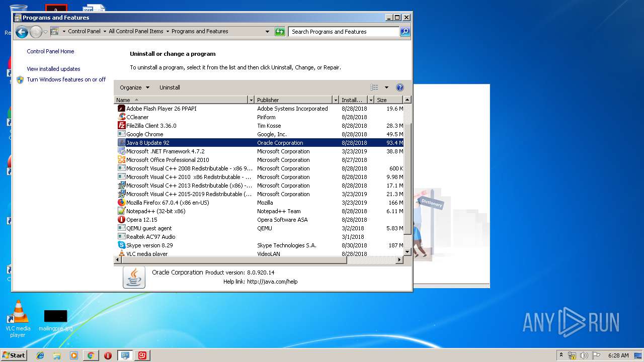
Task: Click the Start button
Action: click(14, 355)
